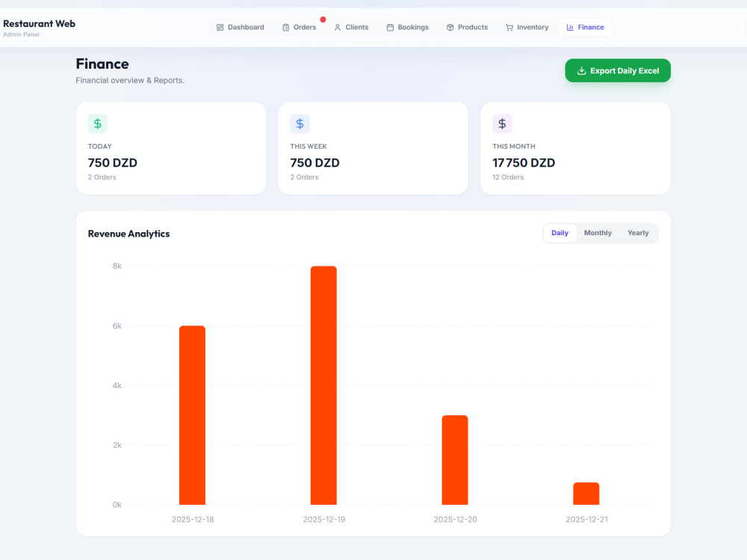Click the '2025-12-21' date label
Screen dimensions: 747x560
(x=586, y=520)
